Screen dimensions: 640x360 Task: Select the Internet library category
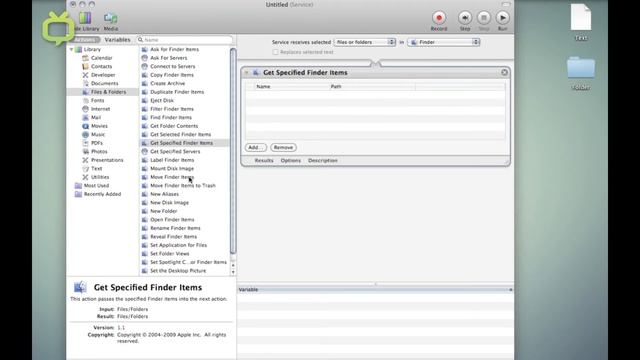(100, 109)
